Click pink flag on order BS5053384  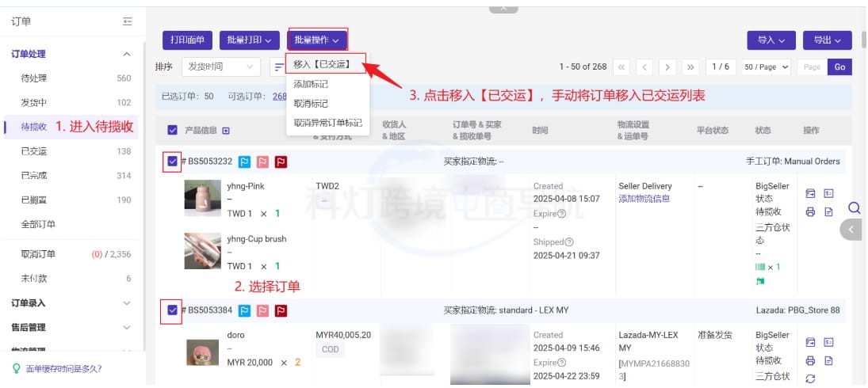[x=262, y=310]
